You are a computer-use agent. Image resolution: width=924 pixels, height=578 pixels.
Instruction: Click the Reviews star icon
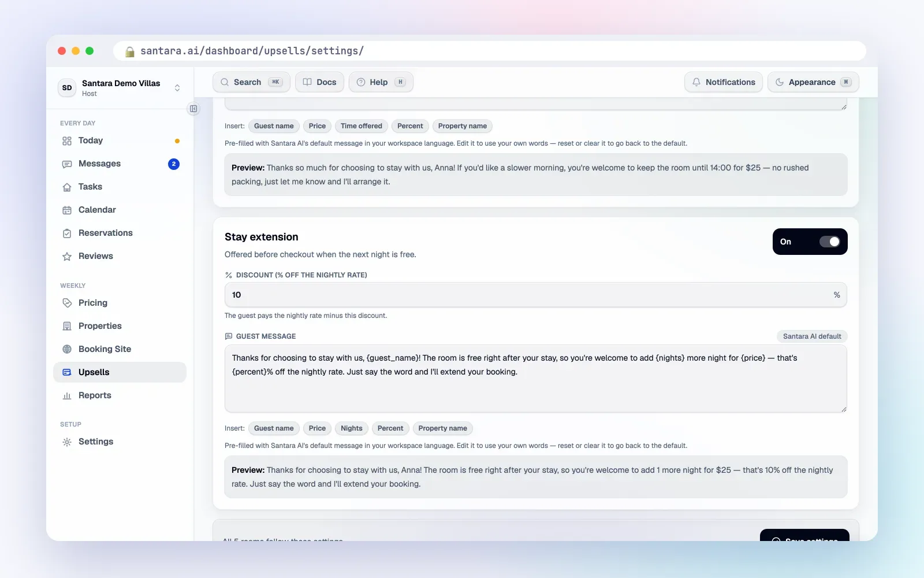click(67, 257)
